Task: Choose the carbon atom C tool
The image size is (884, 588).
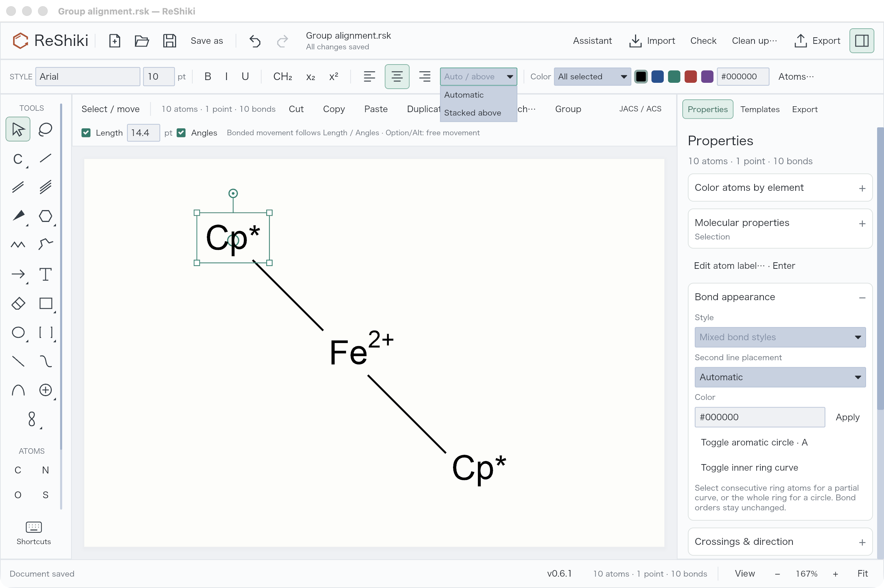Action: 18,159
